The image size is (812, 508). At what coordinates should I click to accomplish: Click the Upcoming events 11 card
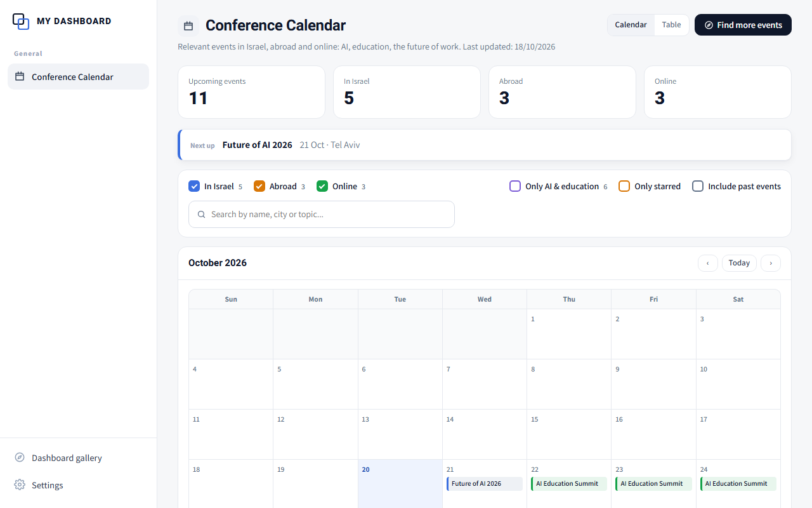click(251, 92)
